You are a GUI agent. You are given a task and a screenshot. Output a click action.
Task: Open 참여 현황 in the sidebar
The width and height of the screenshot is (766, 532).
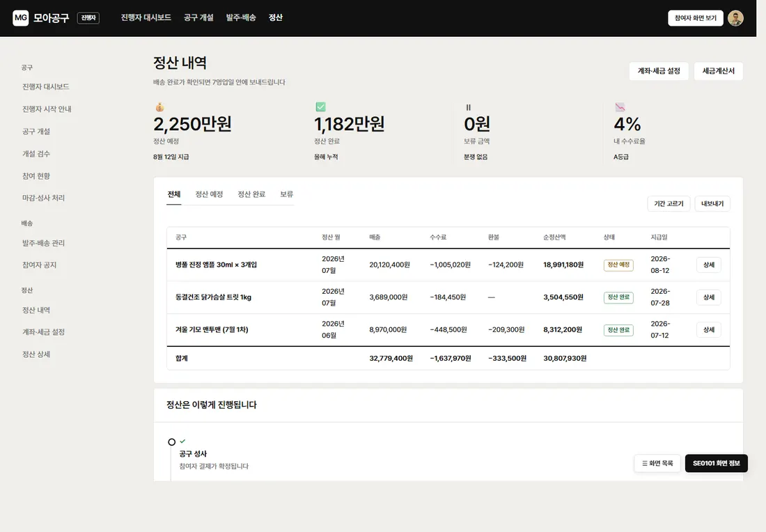click(x=36, y=176)
